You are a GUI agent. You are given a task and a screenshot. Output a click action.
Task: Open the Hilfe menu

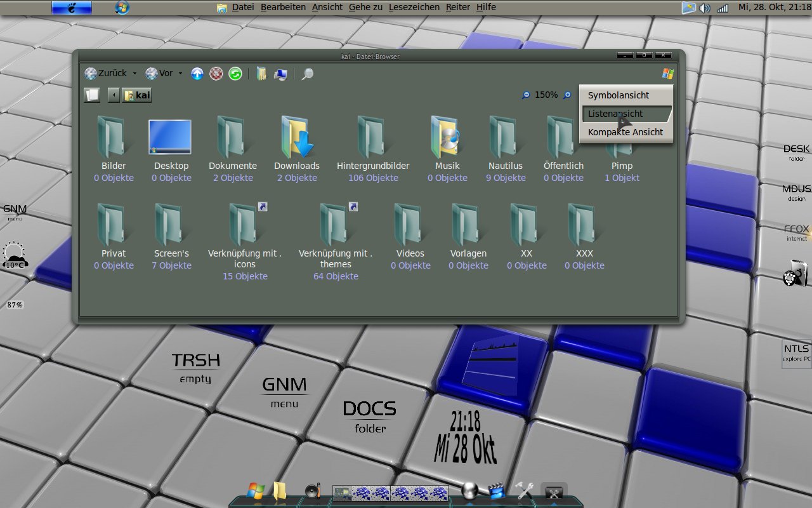(486, 7)
